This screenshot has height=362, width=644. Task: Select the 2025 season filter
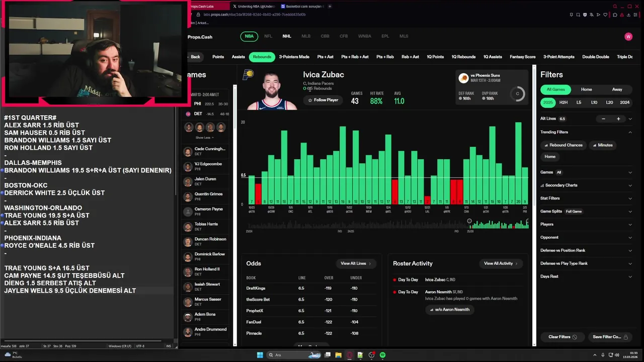click(x=548, y=103)
